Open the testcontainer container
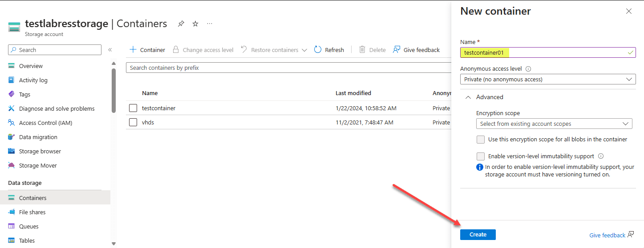644x248 pixels. pos(158,108)
